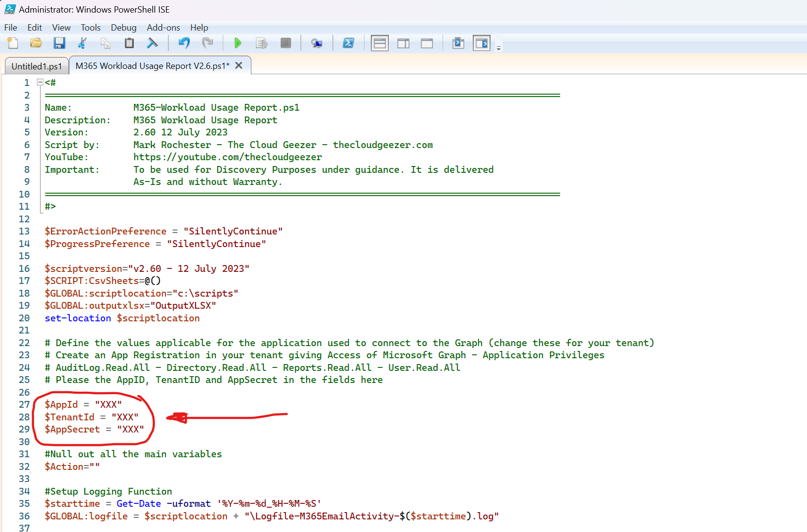Viewport: 807px width, 532px height.
Task: Open toolbar overflow options arrow
Action: click(x=498, y=48)
